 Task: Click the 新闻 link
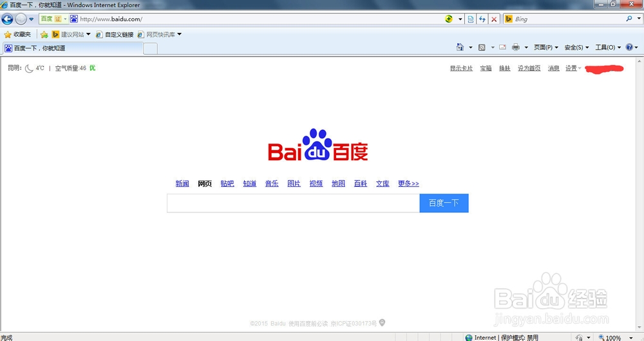pyautogui.click(x=182, y=183)
